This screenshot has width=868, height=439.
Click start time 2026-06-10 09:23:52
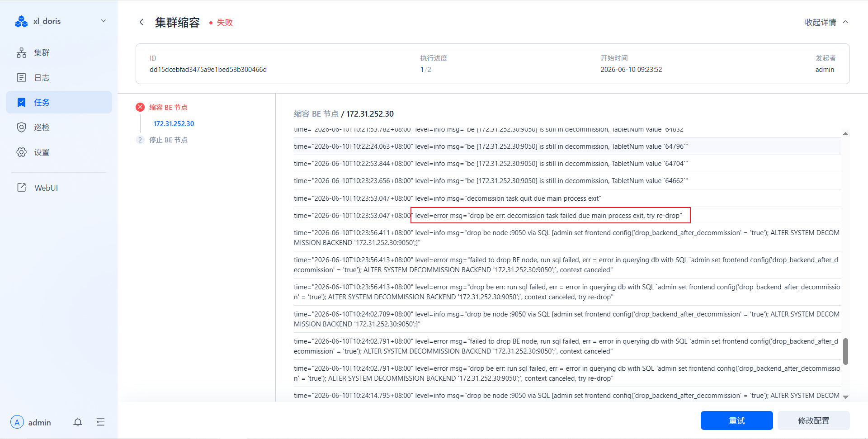point(631,70)
